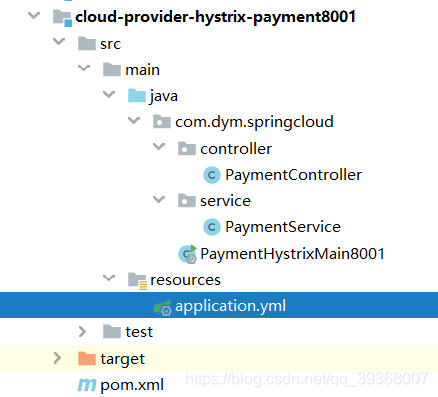
Task: Select the com.dym.springcloud label
Action: [254, 122]
